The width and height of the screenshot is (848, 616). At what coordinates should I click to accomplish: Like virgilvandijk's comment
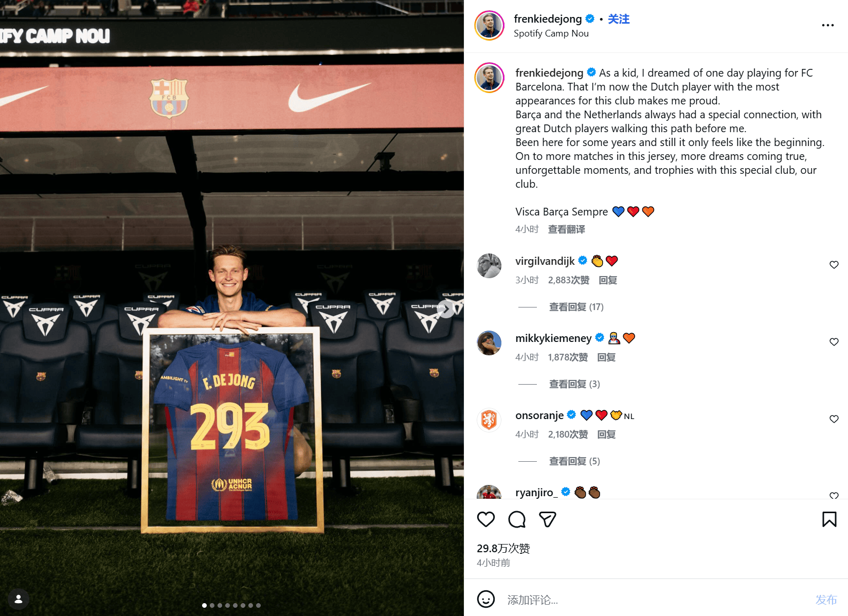(x=834, y=265)
